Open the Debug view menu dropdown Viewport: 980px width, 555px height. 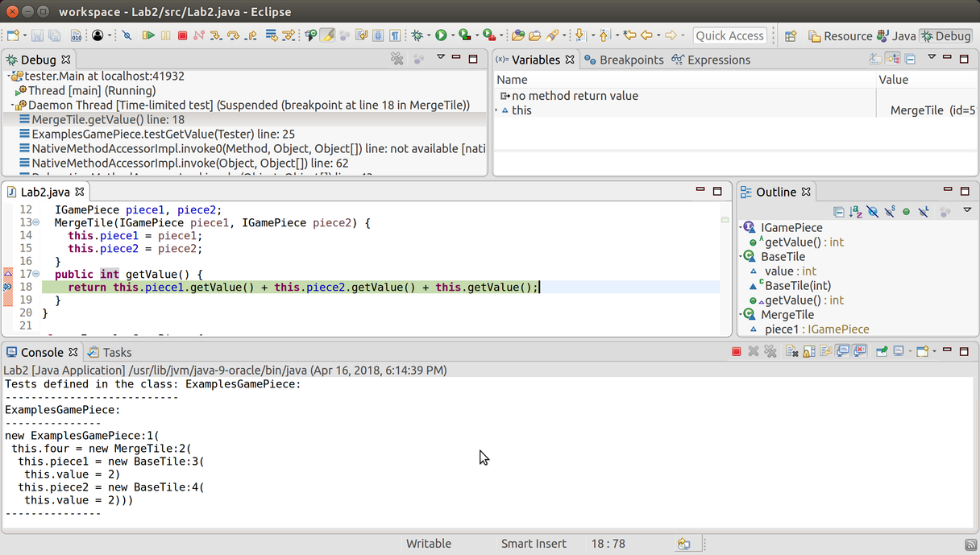(x=440, y=58)
